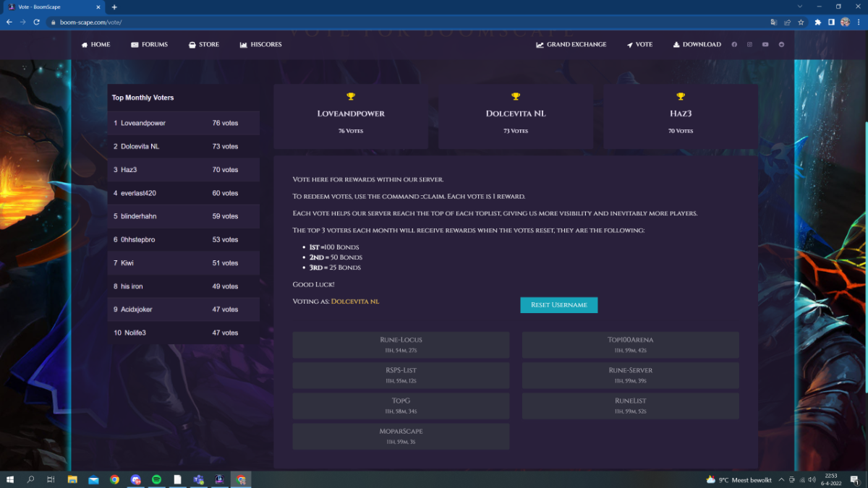Go to HOME in the site menu
This screenshot has width=868, height=488.
point(95,45)
